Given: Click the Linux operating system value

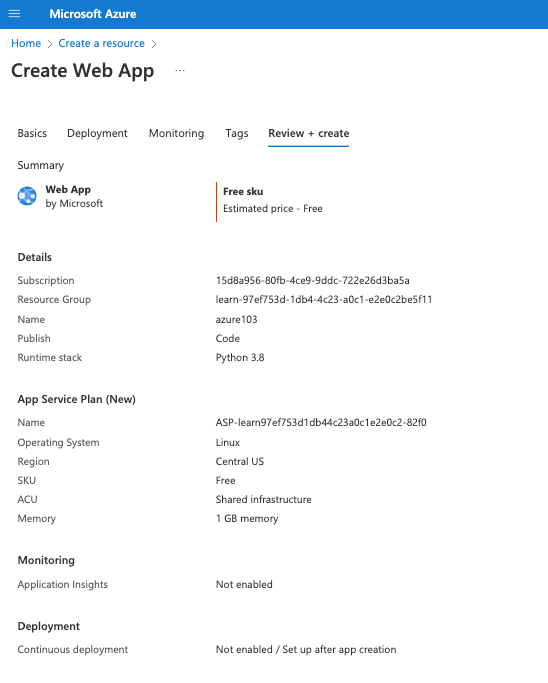Looking at the screenshot, I should click(x=228, y=443).
